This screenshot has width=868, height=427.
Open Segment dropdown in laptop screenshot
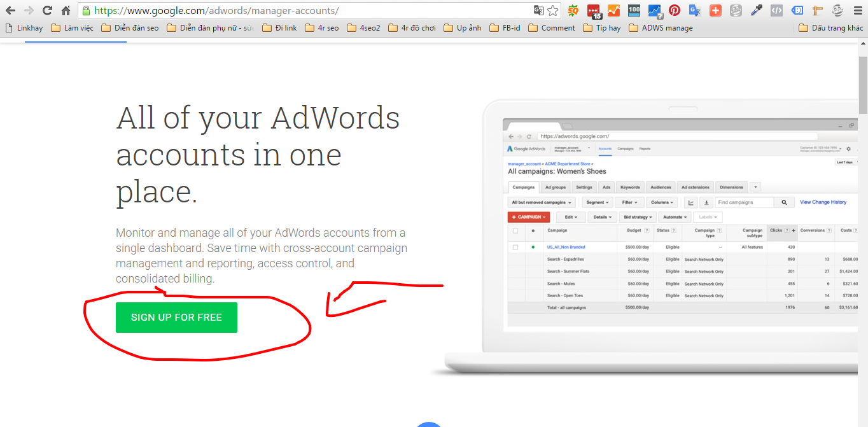(x=598, y=202)
